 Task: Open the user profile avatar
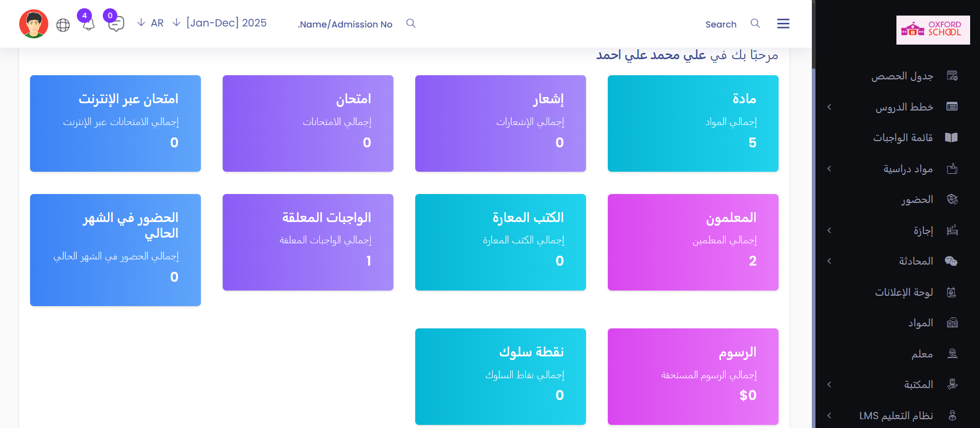34,24
